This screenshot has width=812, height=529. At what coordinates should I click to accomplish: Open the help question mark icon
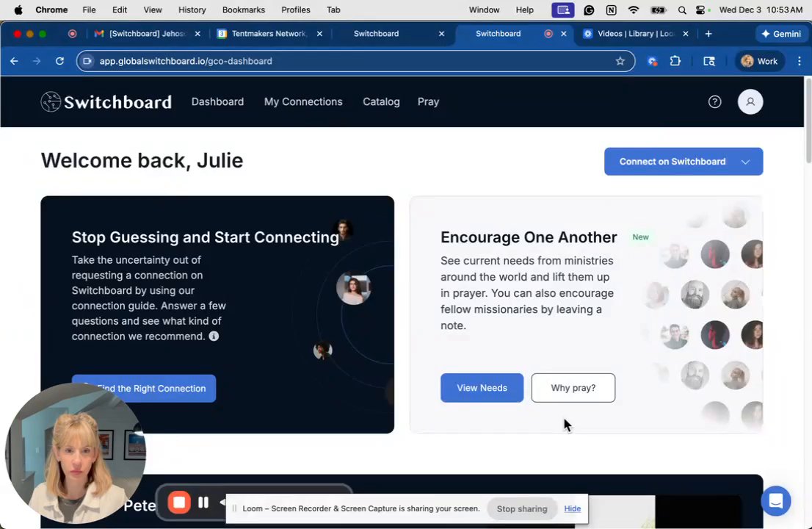[714, 101]
